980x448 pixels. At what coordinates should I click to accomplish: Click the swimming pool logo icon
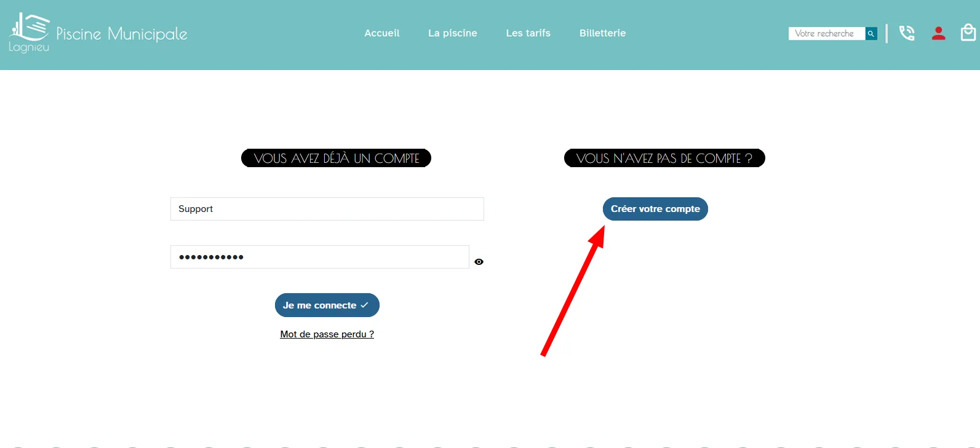pyautogui.click(x=30, y=26)
